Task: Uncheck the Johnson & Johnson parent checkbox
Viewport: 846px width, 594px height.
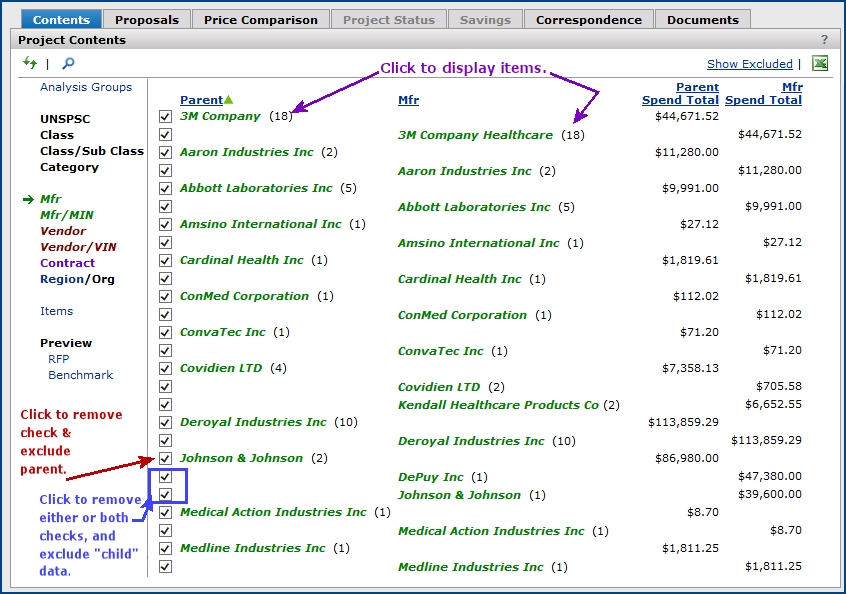Action: pyautogui.click(x=165, y=458)
